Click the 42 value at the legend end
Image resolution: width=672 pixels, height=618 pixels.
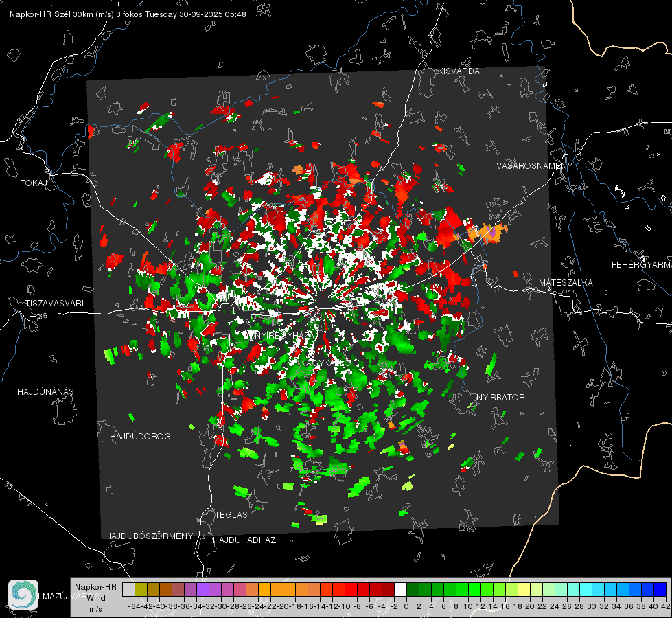pyautogui.click(x=665, y=606)
